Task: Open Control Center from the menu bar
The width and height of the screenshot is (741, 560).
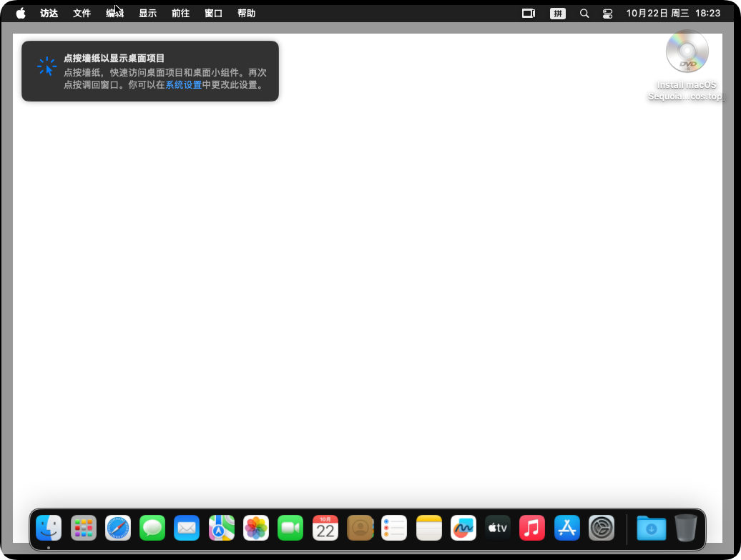Action: pyautogui.click(x=607, y=13)
